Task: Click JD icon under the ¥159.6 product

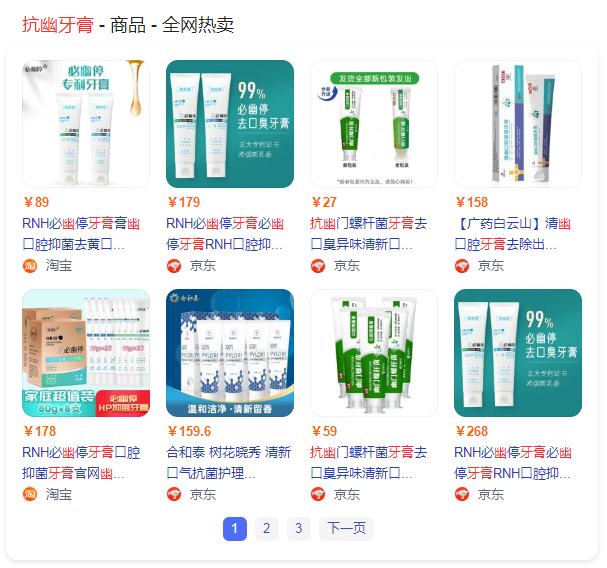Action: point(174,494)
